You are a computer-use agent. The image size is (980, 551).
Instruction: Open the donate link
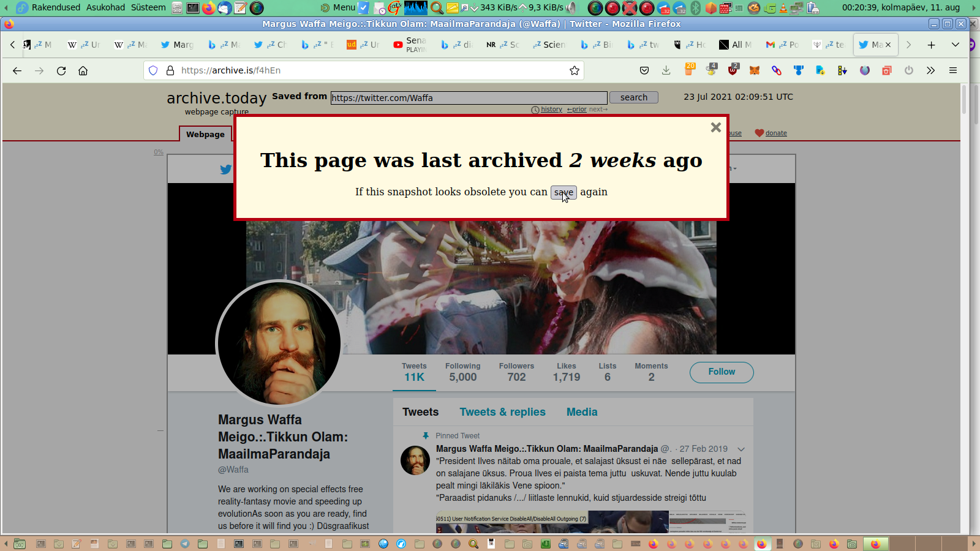coord(776,133)
